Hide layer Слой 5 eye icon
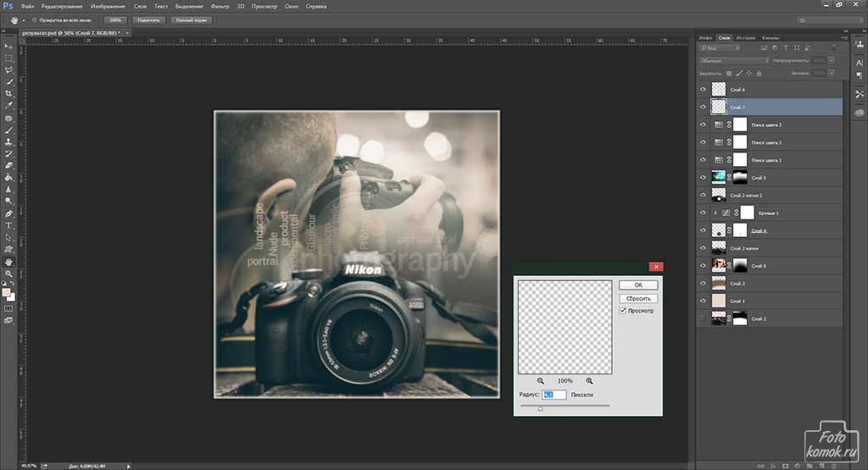Viewport: 868px width, 470px height. (703, 178)
